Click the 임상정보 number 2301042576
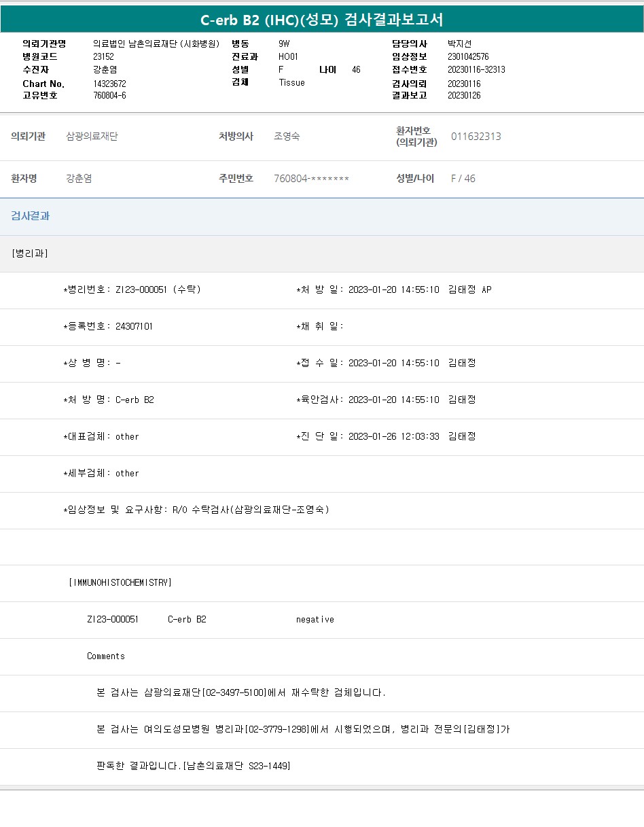 (468, 56)
